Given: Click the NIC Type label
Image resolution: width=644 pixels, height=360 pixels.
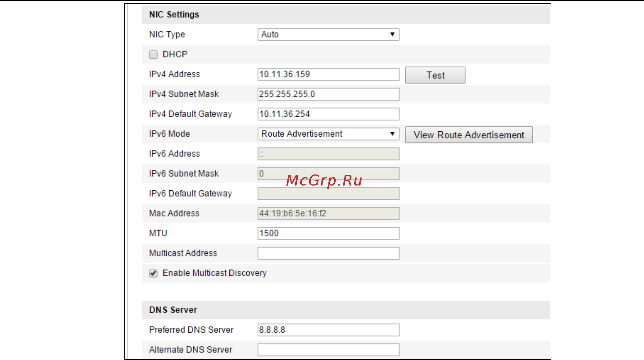Looking at the screenshot, I should (167, 35).
